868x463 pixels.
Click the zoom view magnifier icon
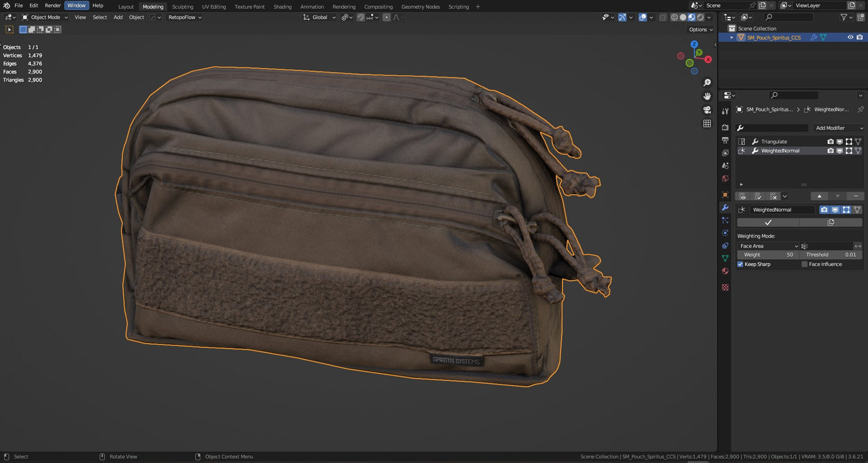pyautogui.click(x=707, y=82)
